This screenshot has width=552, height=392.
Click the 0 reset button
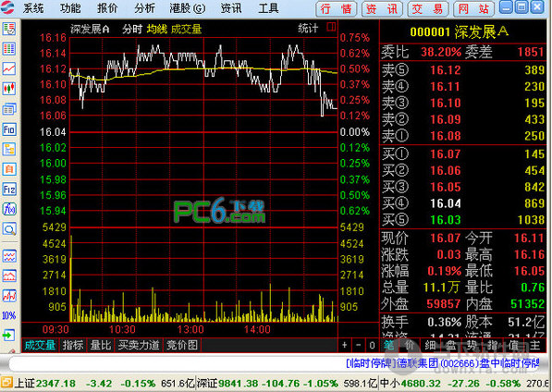(372, 345)
